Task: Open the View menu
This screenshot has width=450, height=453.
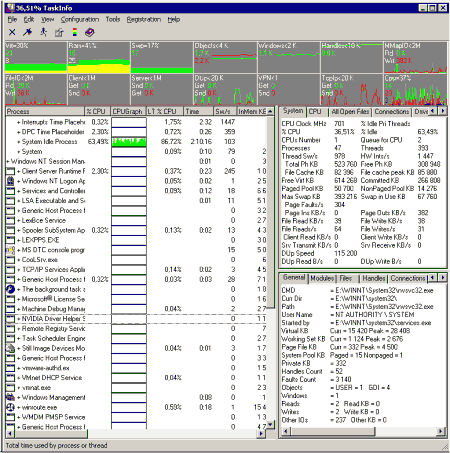Action: pos(47,20)
